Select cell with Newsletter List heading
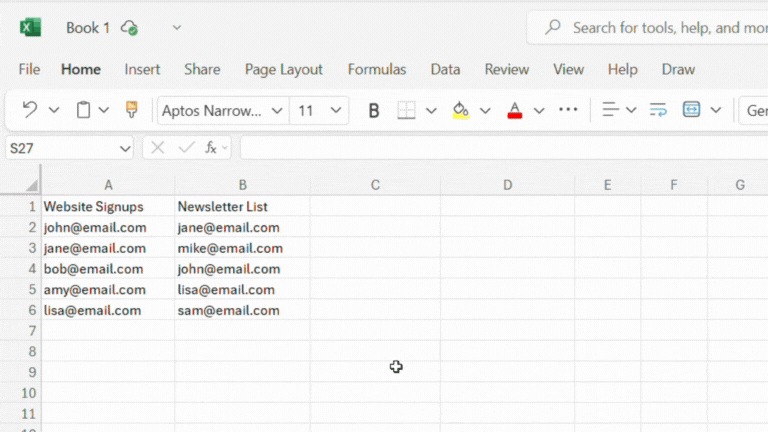The width and height of the screenshot is (768, 432). coord(242,207)
